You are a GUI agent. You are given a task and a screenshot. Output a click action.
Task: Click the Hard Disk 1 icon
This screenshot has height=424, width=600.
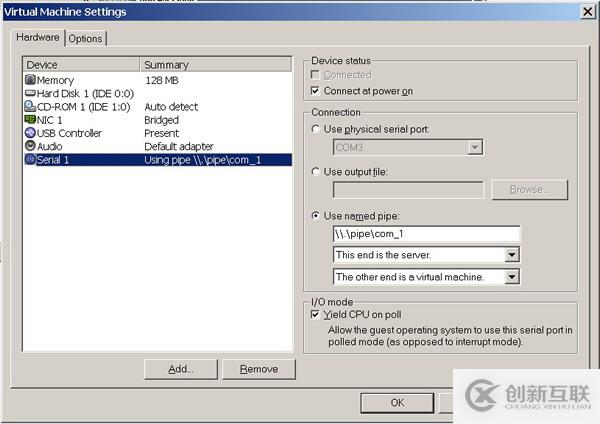click(x=30, y=93)
